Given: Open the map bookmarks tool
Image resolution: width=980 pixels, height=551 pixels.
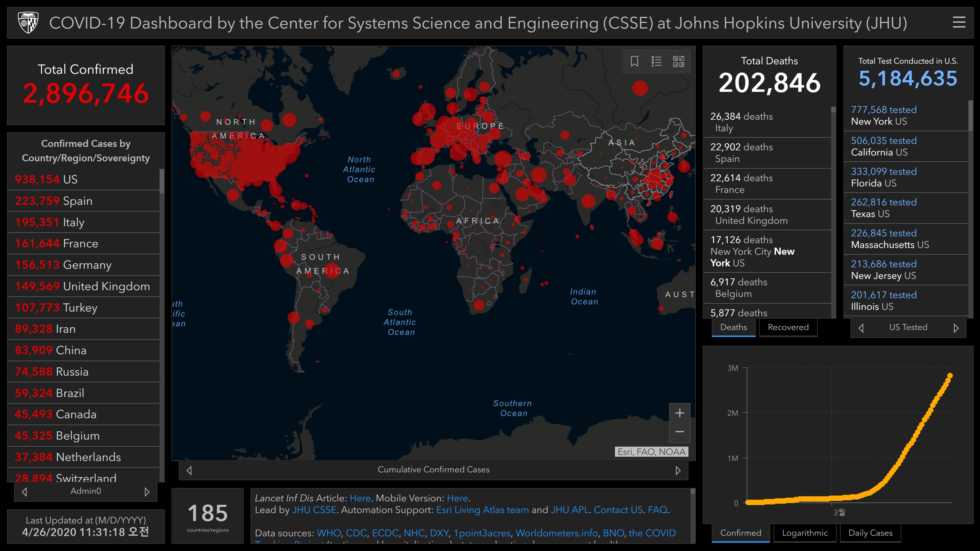Looking at the screenshot, I should click(x=634, y=61).
